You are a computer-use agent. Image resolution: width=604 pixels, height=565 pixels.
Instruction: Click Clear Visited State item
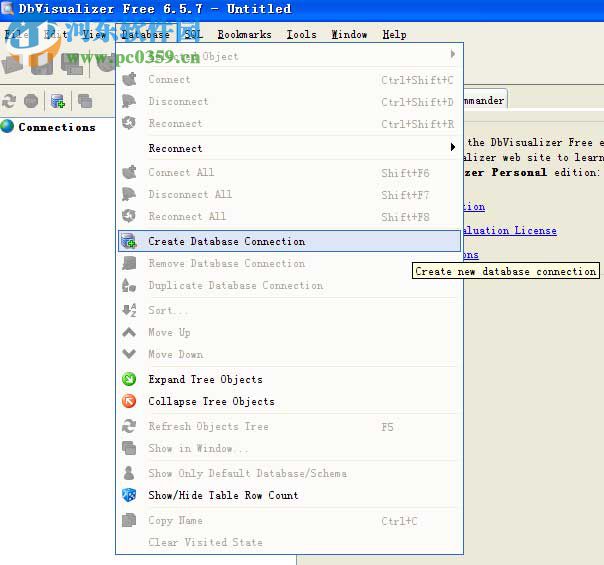click(289, 542)
